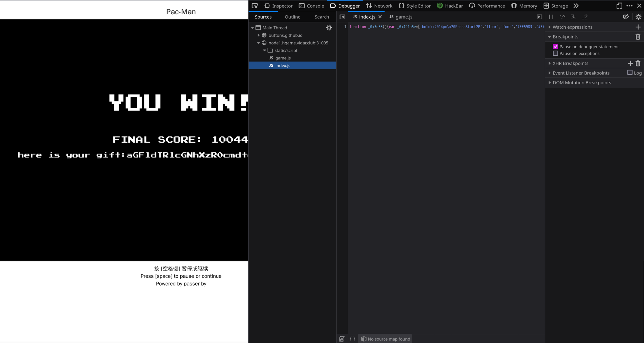
Task: Expand buttons.github.io source node
Action: click(258, 35)
